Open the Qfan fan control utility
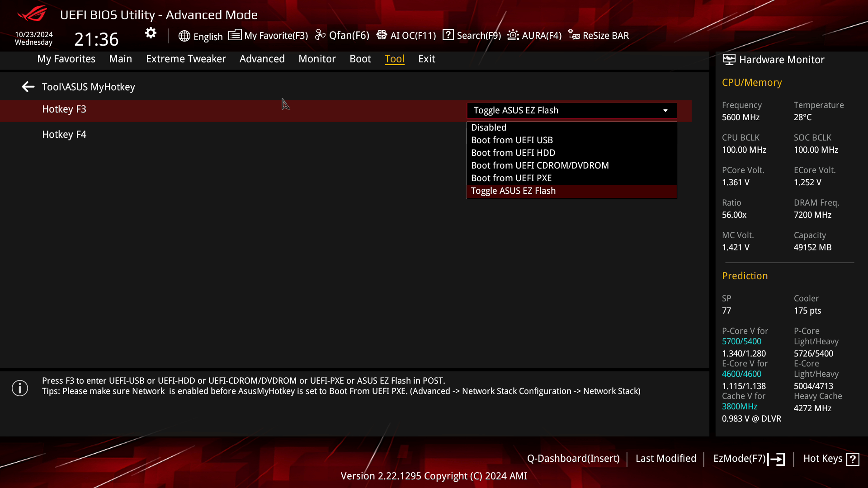This screenshot has height=488, width=868. [342, 35]
